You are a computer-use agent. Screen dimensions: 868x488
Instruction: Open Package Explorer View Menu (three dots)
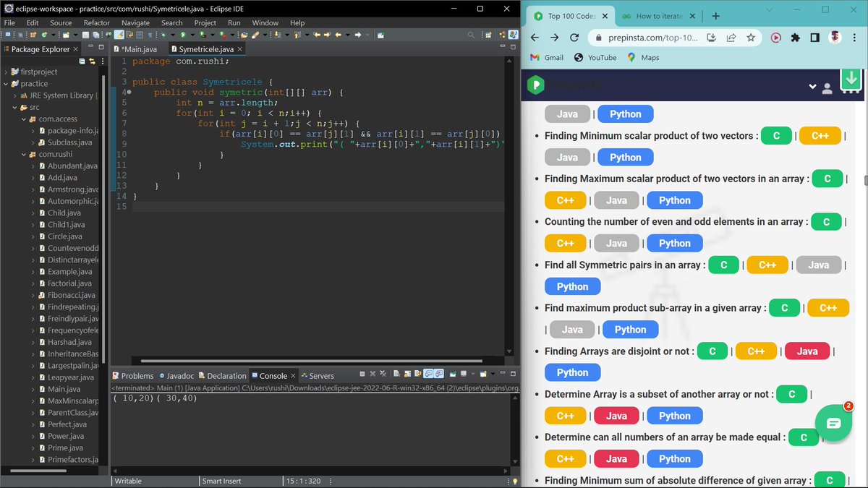[x=103, y=61]
